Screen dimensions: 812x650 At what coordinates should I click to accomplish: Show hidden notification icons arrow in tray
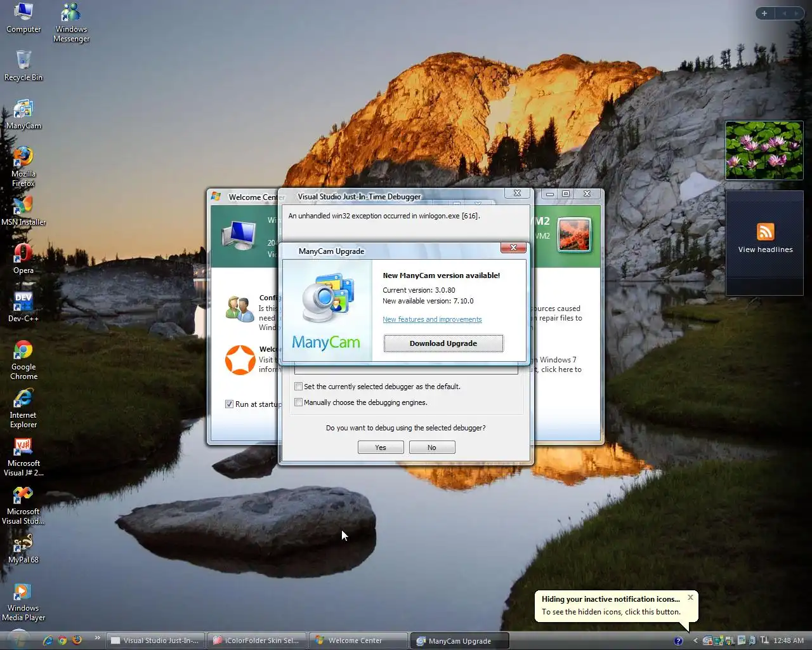coord(695,640)
